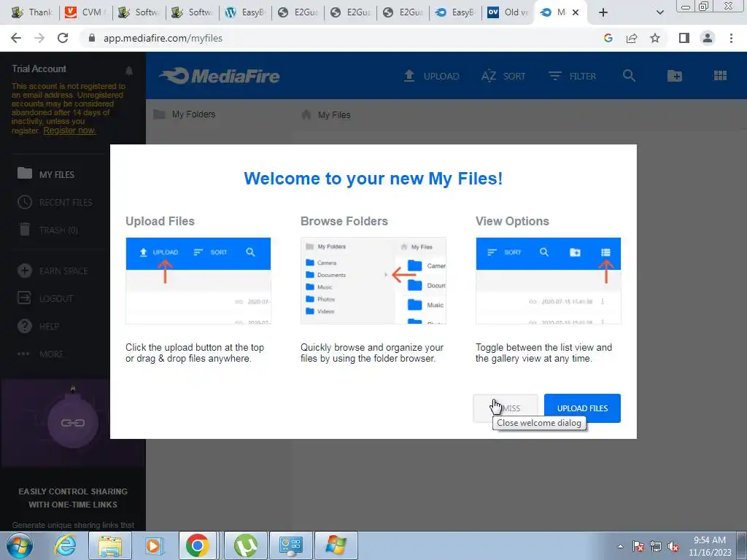
Task: Click the Browse Folders tutorial thumbnail
Action: click(x=373, y=281)
